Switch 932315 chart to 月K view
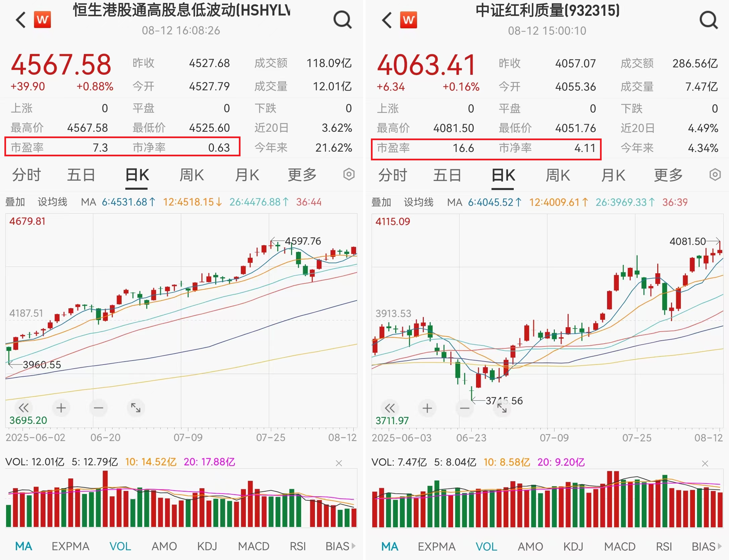 [x=613, y=175]
